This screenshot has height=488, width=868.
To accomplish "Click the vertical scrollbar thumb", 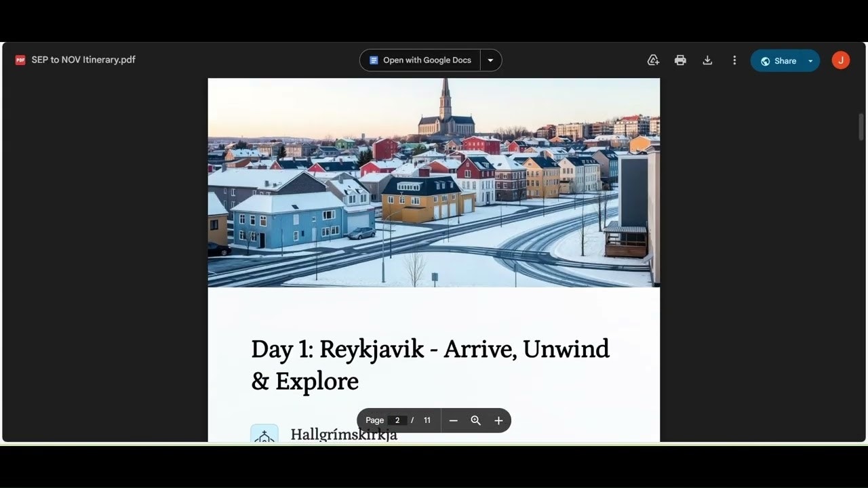I will [x=861, y=127].
